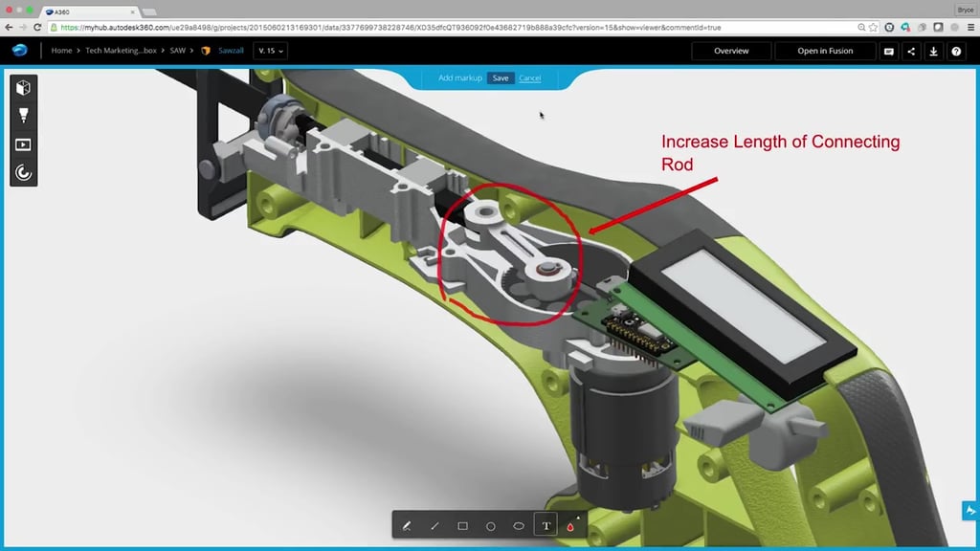
Task: Select the Text markup tool
Action: coord(546,526)
